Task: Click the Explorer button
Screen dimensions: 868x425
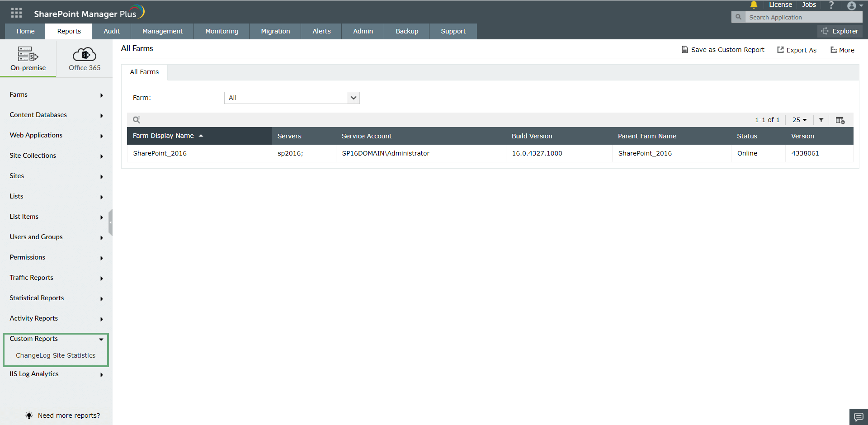Action: pos(840,31)
